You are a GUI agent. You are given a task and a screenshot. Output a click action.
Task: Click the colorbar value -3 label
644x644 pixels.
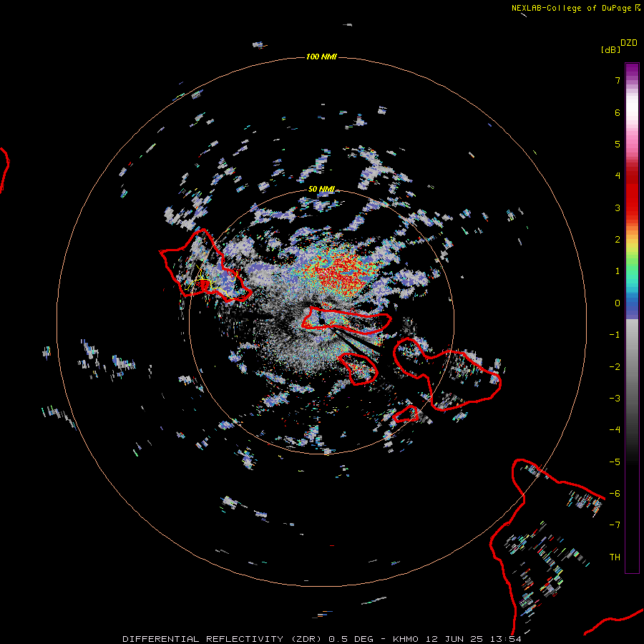(615, 399)
